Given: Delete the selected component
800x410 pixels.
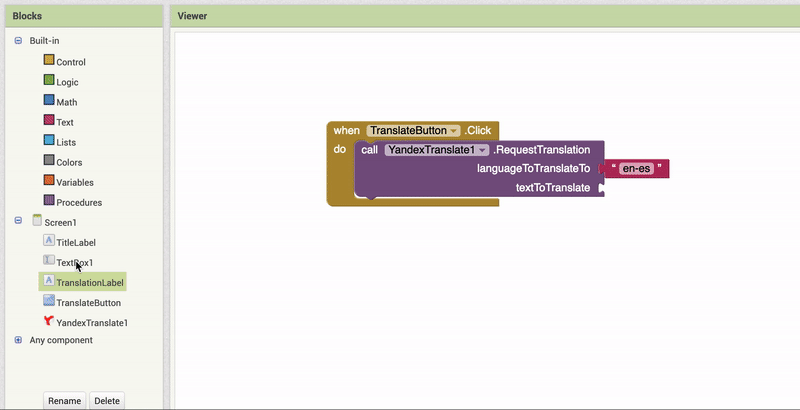Looking at the screenshot, I should click(x=107, y=401).
